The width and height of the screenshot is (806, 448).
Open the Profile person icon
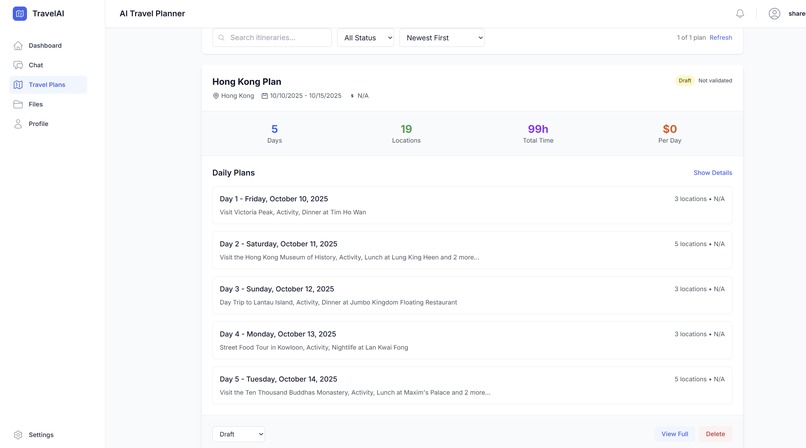pos(18,124)
